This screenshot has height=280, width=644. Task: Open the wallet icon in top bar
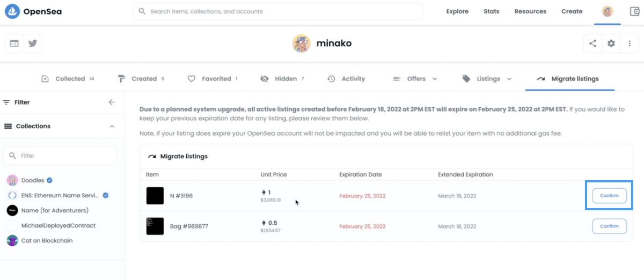pyautogui.click(x=634, y=11)
